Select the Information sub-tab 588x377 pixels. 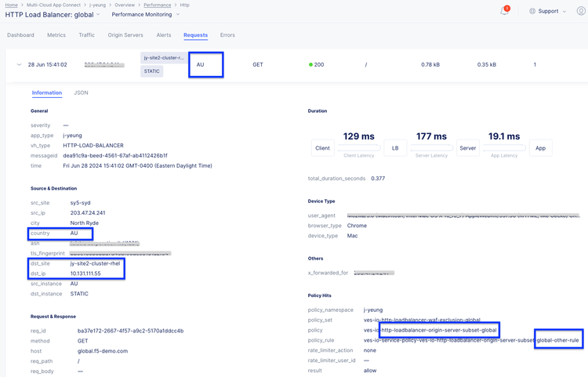pos(47,92)
